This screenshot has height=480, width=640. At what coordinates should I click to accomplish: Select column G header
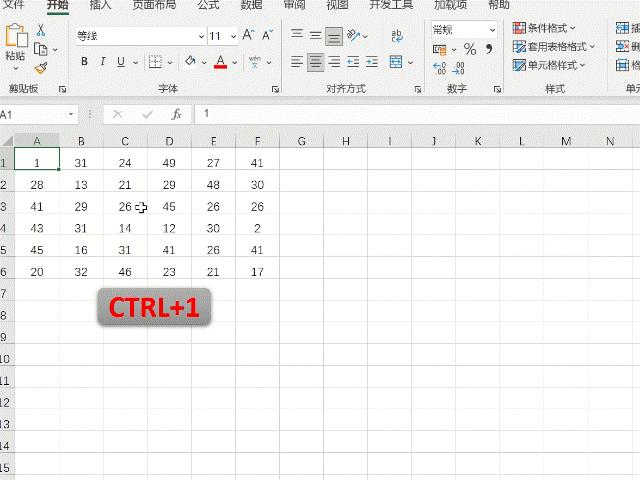pyautogui.click(x=302, y=141)
